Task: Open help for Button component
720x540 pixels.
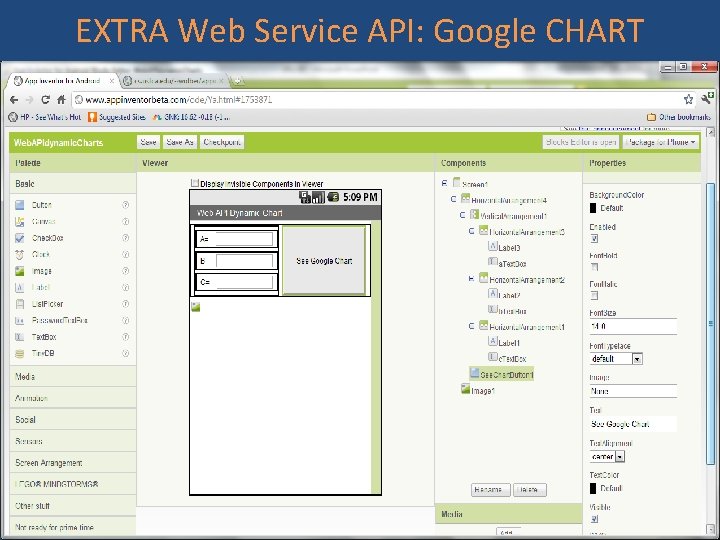Action: [x=125, y=205]
